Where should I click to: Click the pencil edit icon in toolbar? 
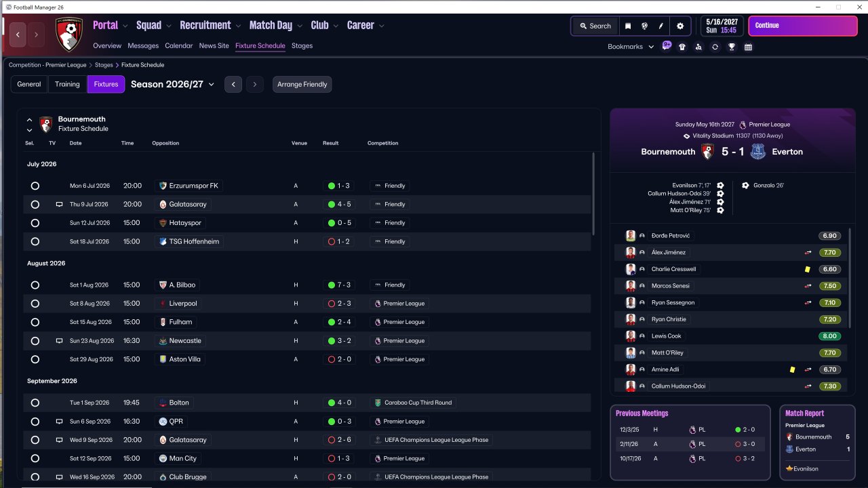tap(660, 26)
